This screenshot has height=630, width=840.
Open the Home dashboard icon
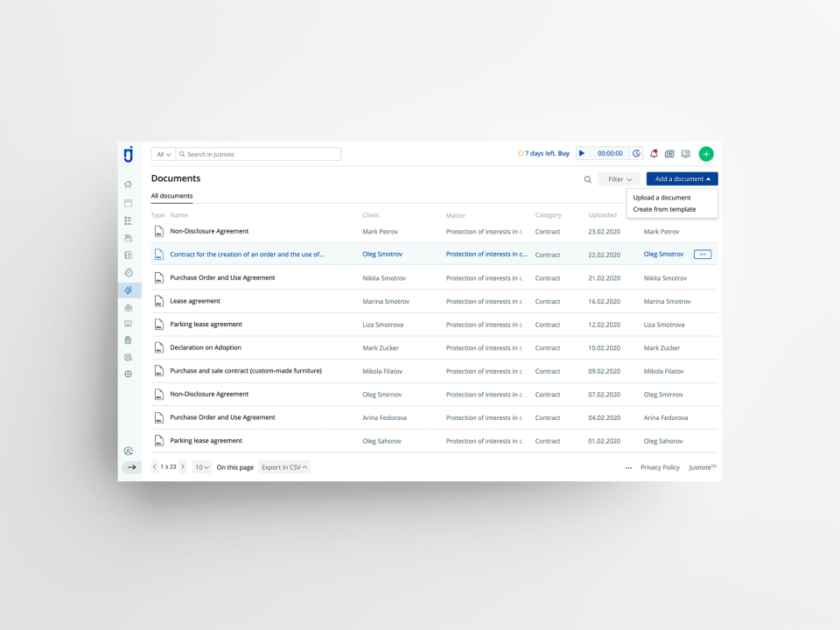128,185
